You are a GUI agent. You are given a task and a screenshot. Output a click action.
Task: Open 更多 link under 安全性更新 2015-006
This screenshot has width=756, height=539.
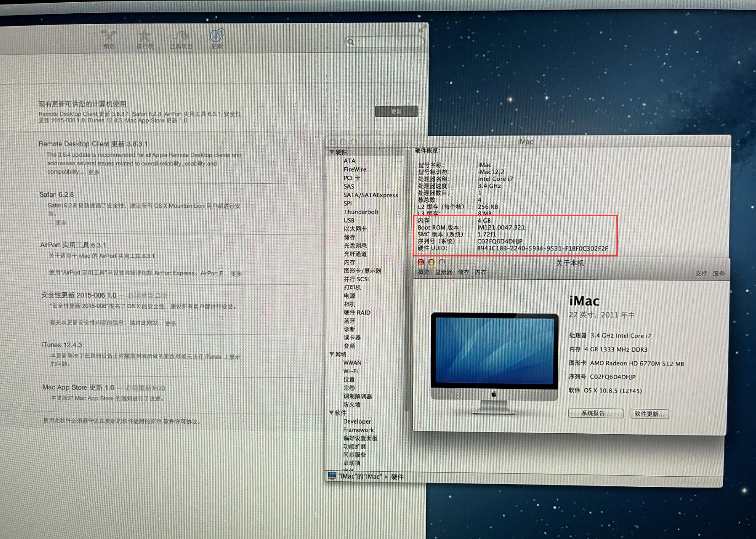(171, 323)
